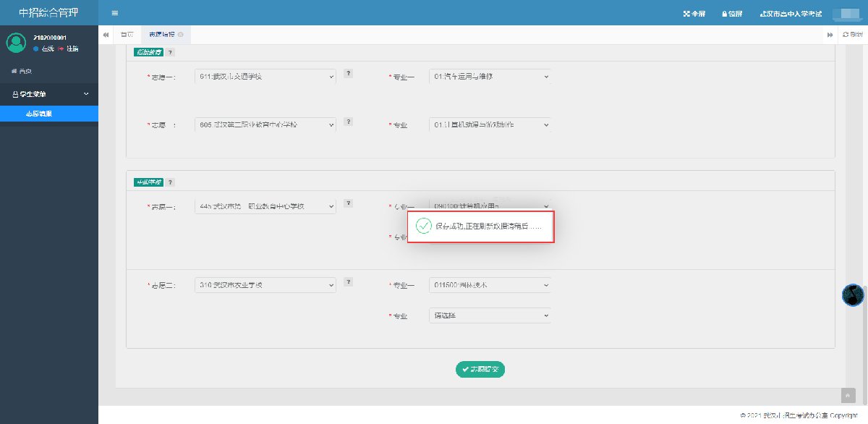Click the user avatar icon in sidebar
Viewport: 868px width, 424px height.
click(x=16, y=43)
